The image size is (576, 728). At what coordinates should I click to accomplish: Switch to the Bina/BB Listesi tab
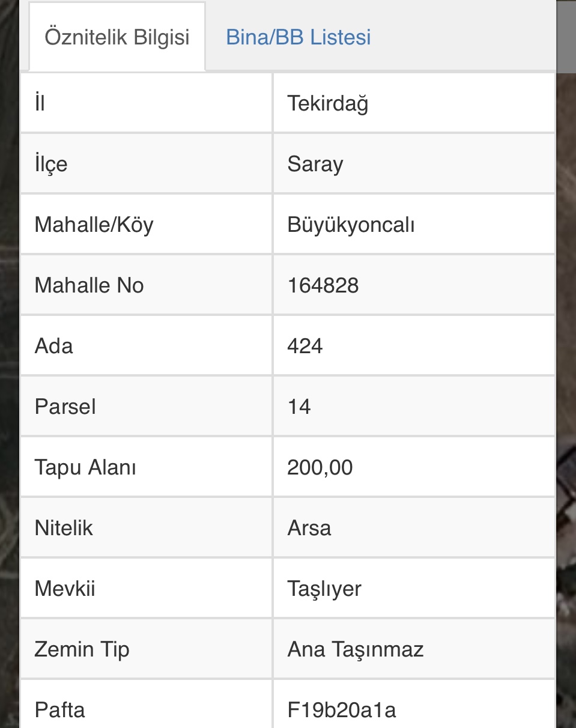[298, 37]
